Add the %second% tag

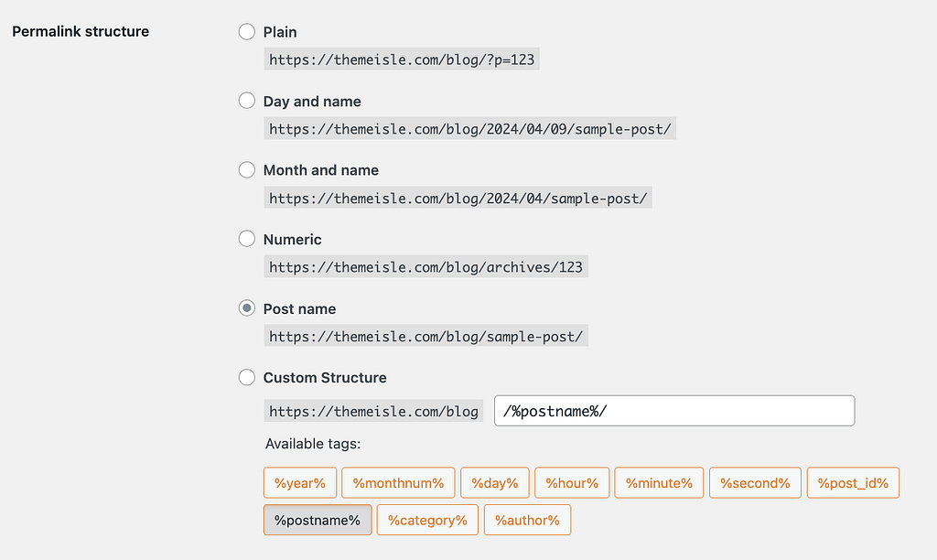pos(755,483)
